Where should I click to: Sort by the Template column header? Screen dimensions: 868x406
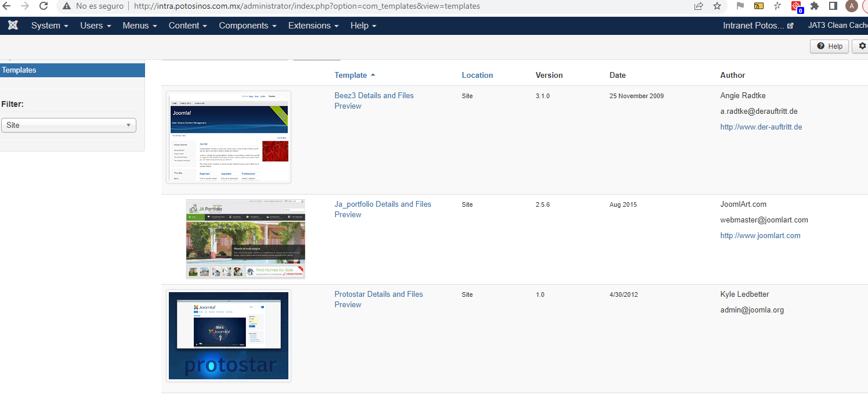355,75
